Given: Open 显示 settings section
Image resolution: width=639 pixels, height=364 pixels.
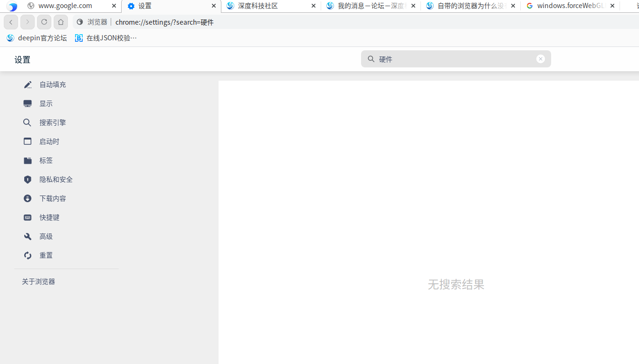Looking at the screenshot, I should (46, 103).
